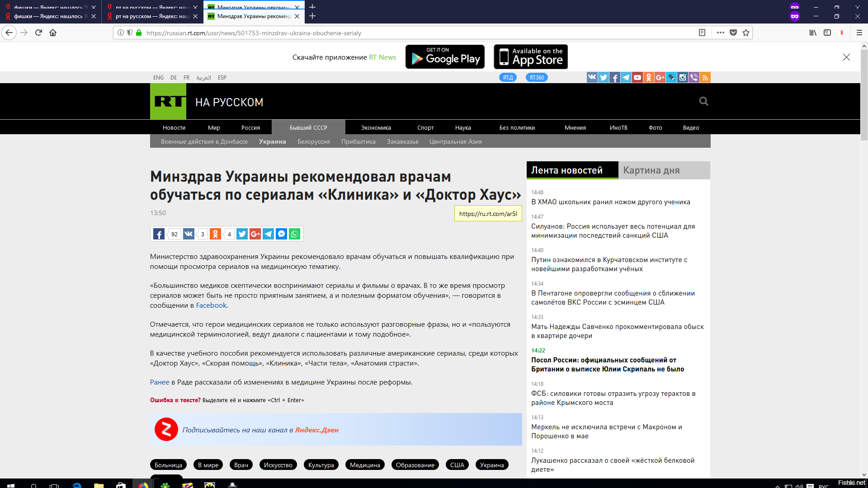The height and width of the screenshot is (488, 868).
Task: Bookmark this page with the star
Action: click(x=746, y=33)
